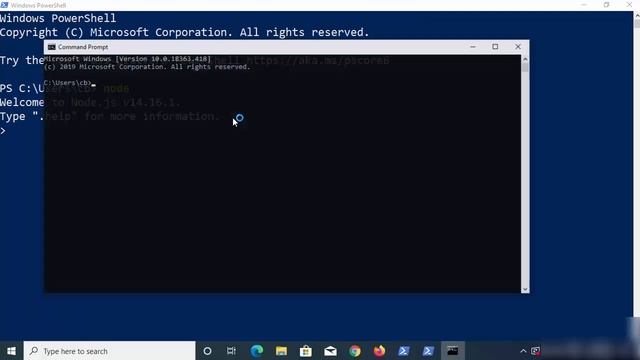Viewport: 640px width, 360px height.
Task: Click the taskbar search box
Action: pyautogui.click(x=109, y=351)
